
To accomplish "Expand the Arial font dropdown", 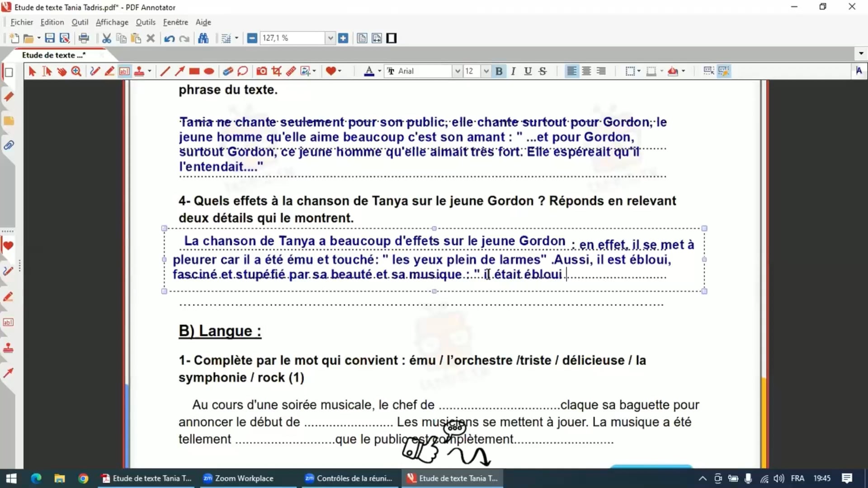I will pyautogui.click(x=457, y=71).
